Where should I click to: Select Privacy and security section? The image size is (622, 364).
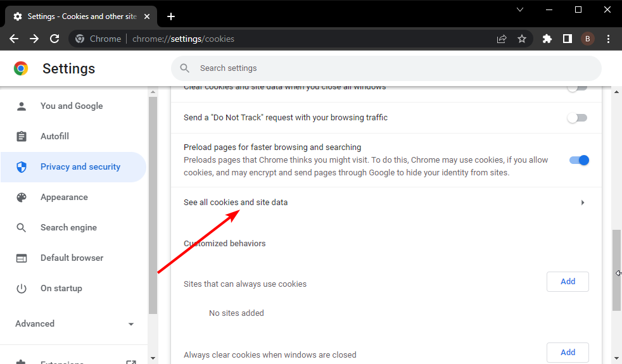(73, 167)
